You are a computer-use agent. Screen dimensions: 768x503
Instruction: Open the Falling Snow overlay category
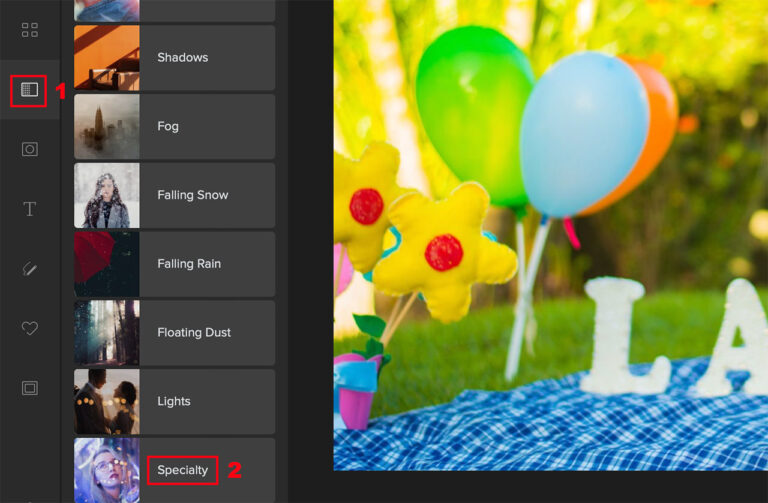pos(174,195)
